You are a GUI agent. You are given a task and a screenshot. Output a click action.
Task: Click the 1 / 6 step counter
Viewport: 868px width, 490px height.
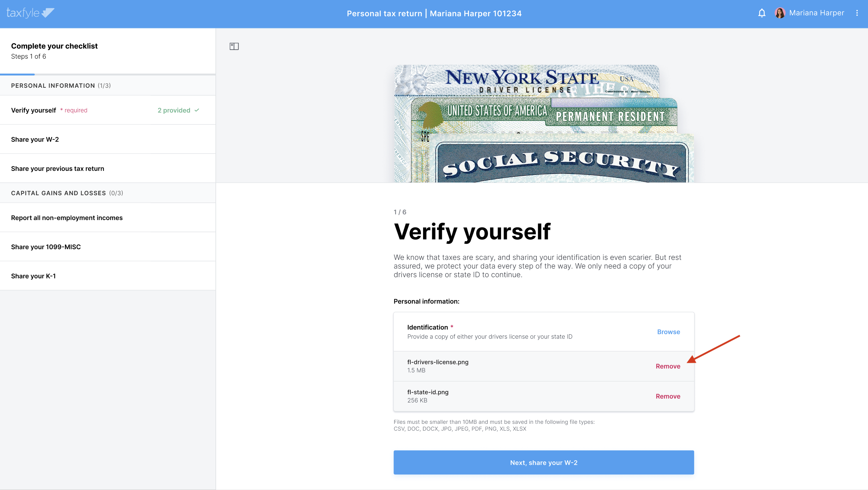point(400,212)
